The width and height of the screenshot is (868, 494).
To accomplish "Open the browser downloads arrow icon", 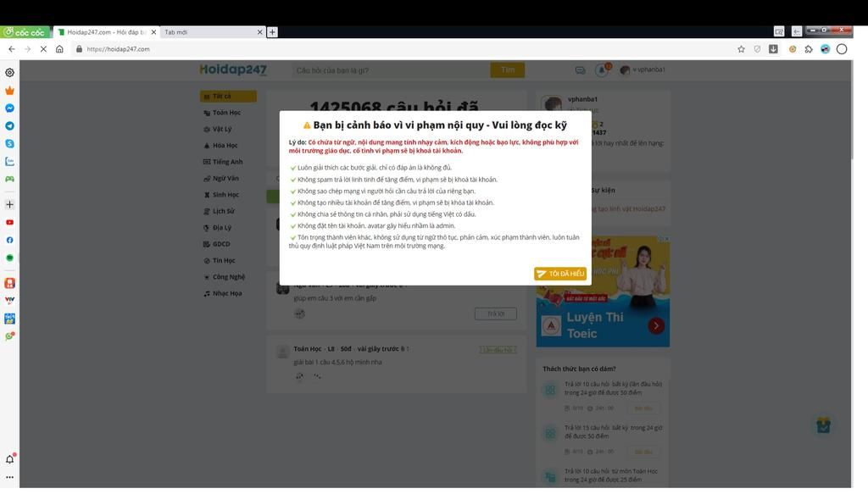I will pos(773,48).
